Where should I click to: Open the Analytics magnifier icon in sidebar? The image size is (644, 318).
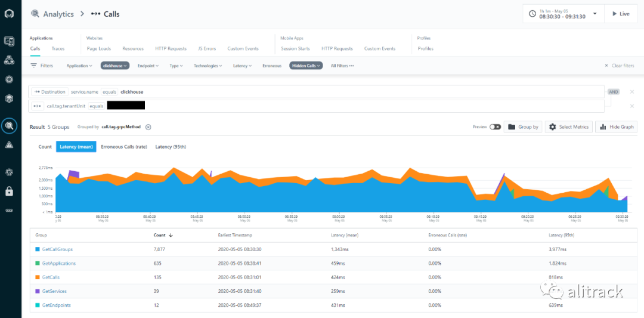[x=9, y=126]
